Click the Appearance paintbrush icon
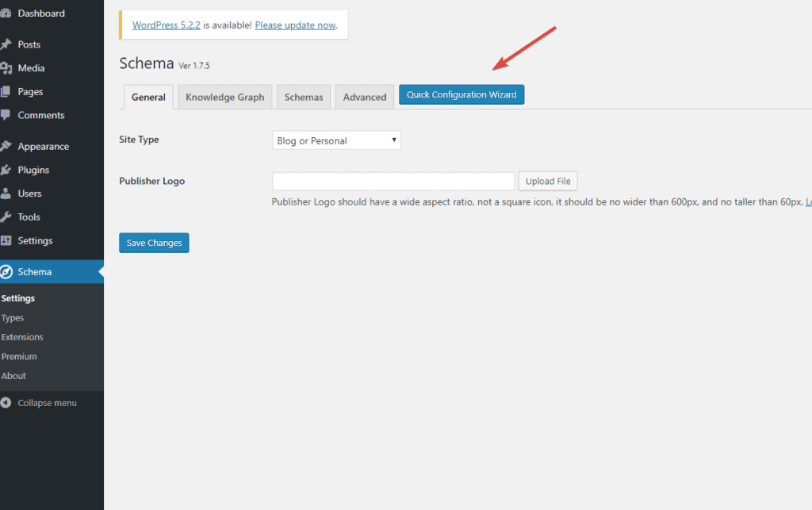The width and height of the screenshot is (812, 510). click(6, 147)
